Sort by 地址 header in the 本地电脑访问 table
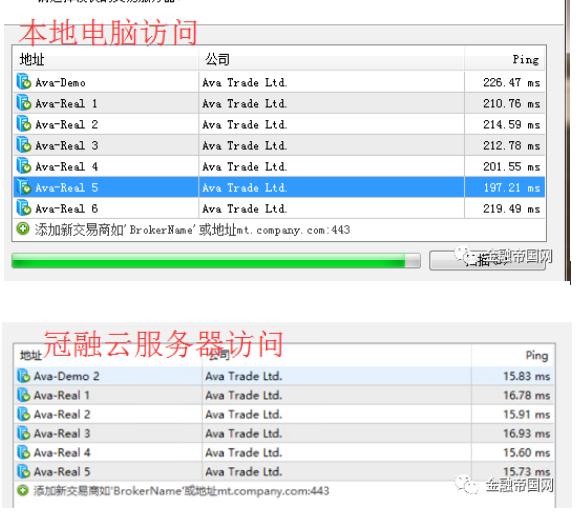Screen dimensions: 577x513 point(106,59)
